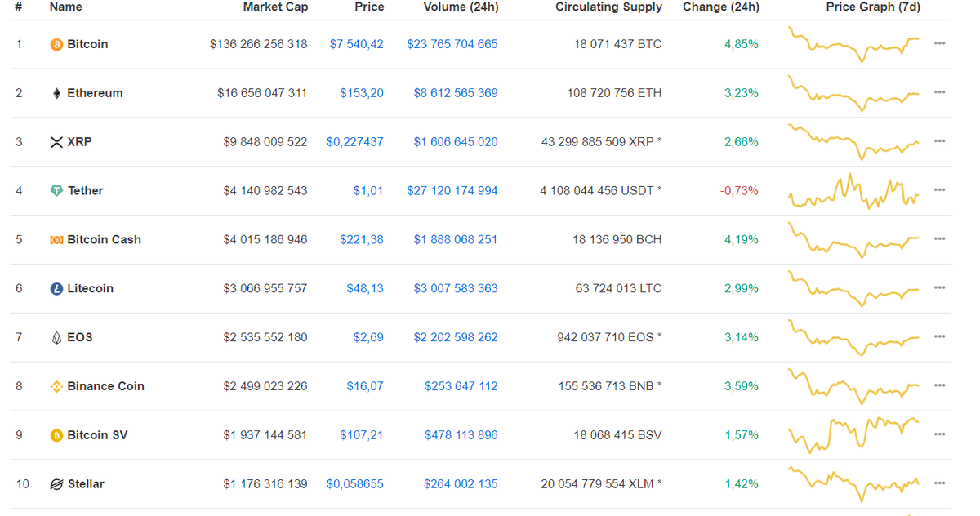Open the options menu on the Stellar row
The width and height of the screenshot is (980, 516).
click(x=939, y=484)
